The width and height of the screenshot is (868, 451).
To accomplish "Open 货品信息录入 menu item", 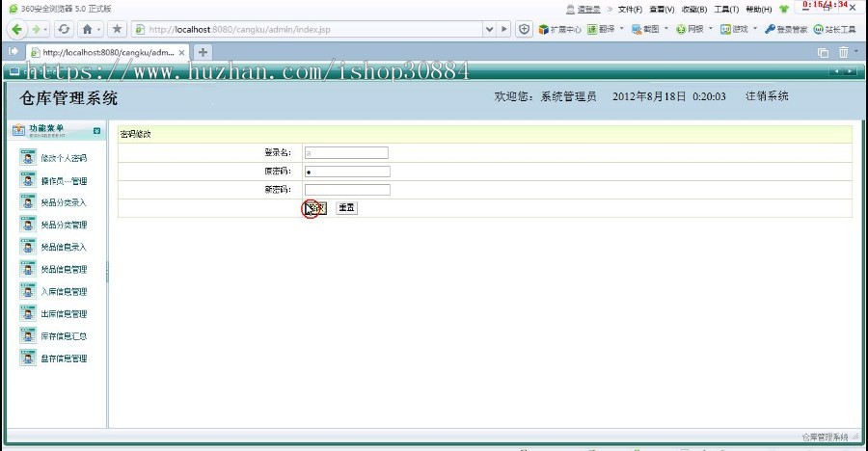I will click(64, 247).
